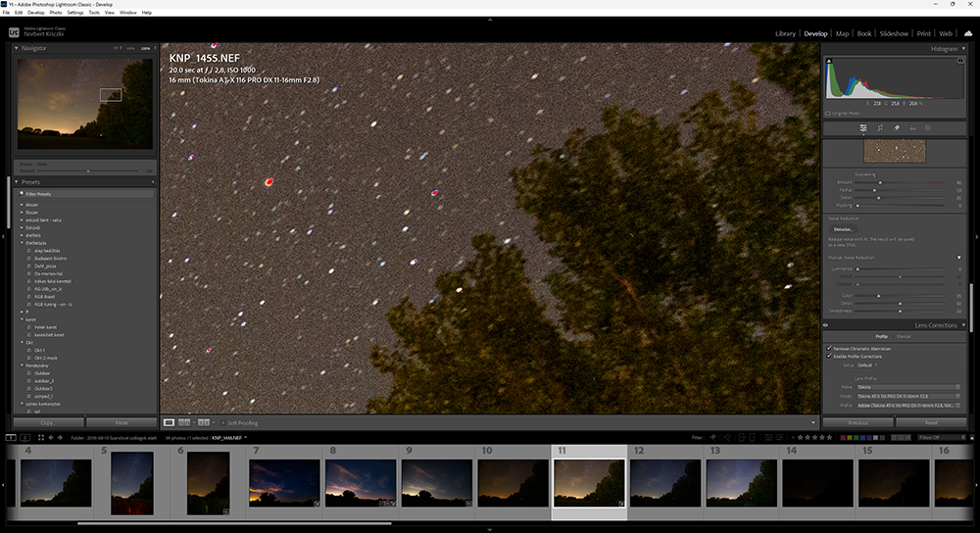Open Filters Off preset dropdown
The image size is (980, 533).
(941, 437)
